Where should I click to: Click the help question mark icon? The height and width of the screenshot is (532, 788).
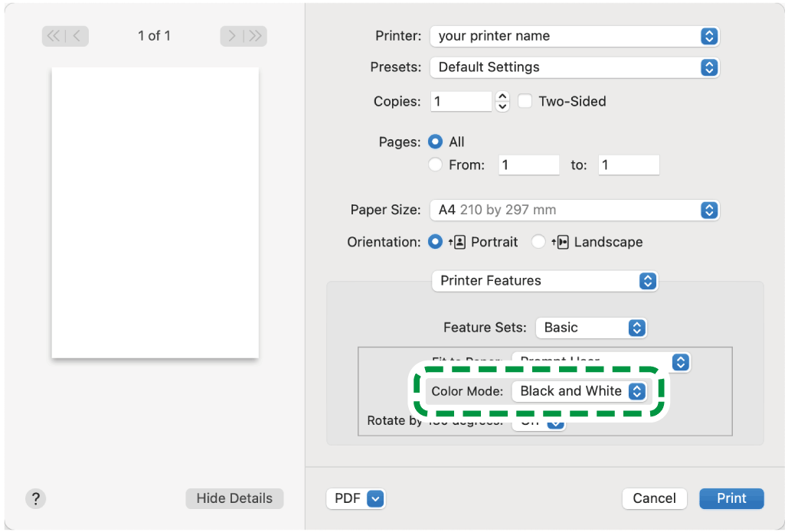35,498
